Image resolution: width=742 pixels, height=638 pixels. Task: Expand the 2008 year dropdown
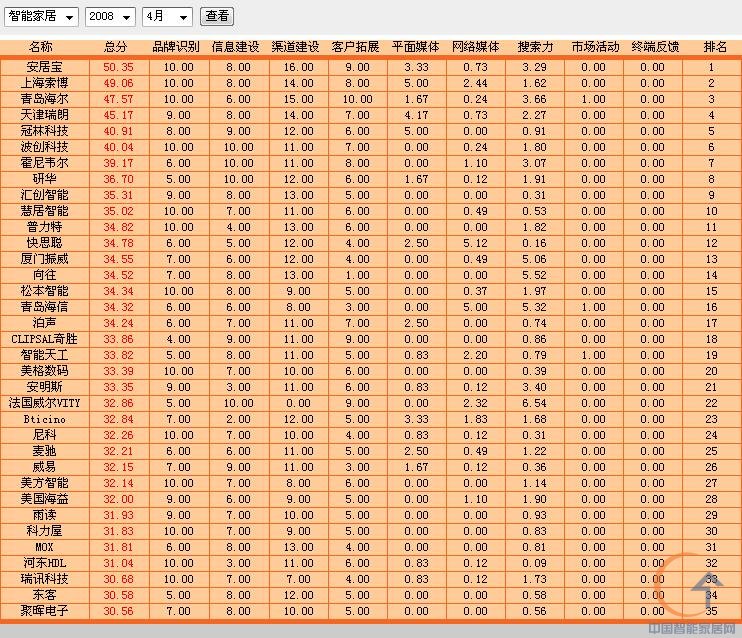click(111, 17)
